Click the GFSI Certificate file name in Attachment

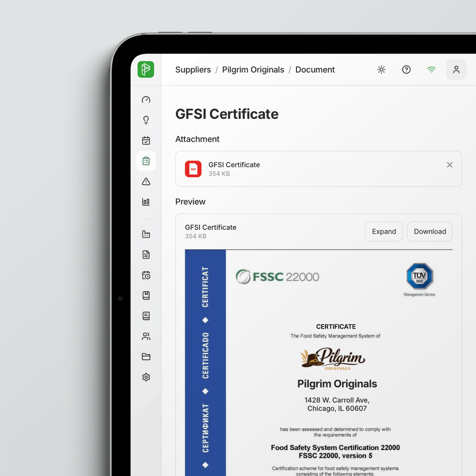tap(234, 165)
